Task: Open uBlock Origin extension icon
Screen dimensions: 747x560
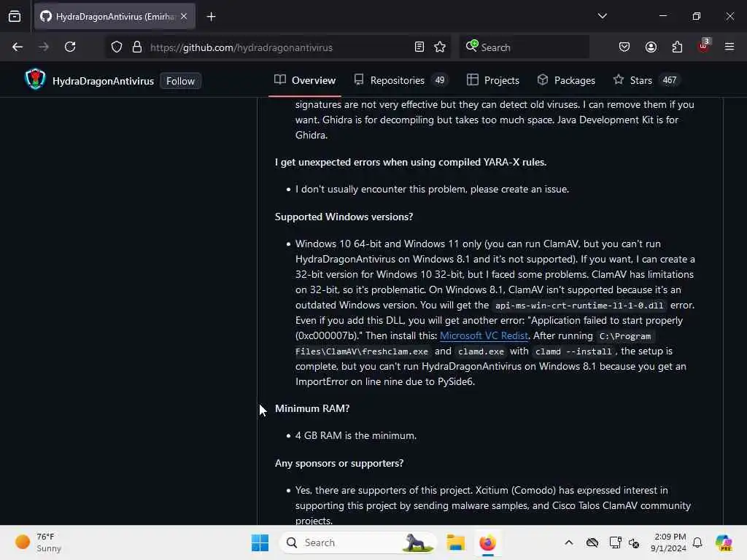Action: pos(704,46)
